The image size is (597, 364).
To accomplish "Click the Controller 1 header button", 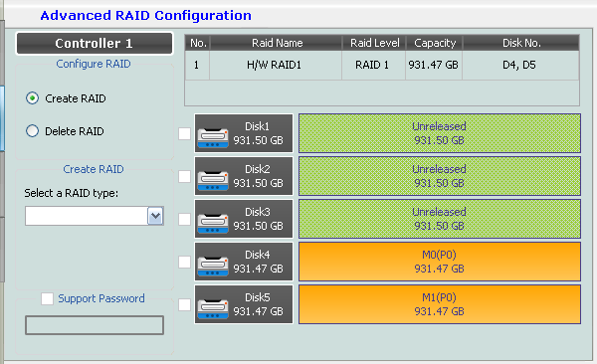I will 95,43.
